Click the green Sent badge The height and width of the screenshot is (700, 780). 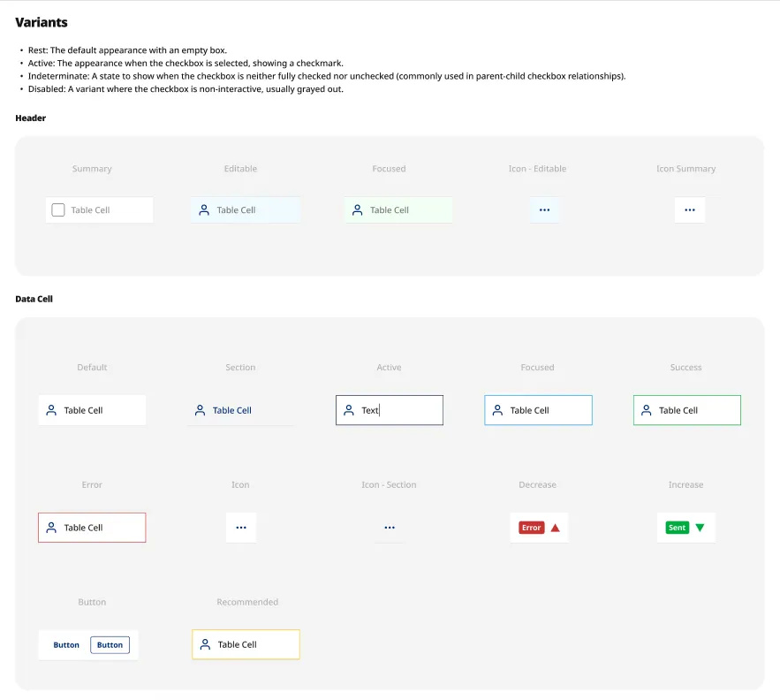pos(677,528)
